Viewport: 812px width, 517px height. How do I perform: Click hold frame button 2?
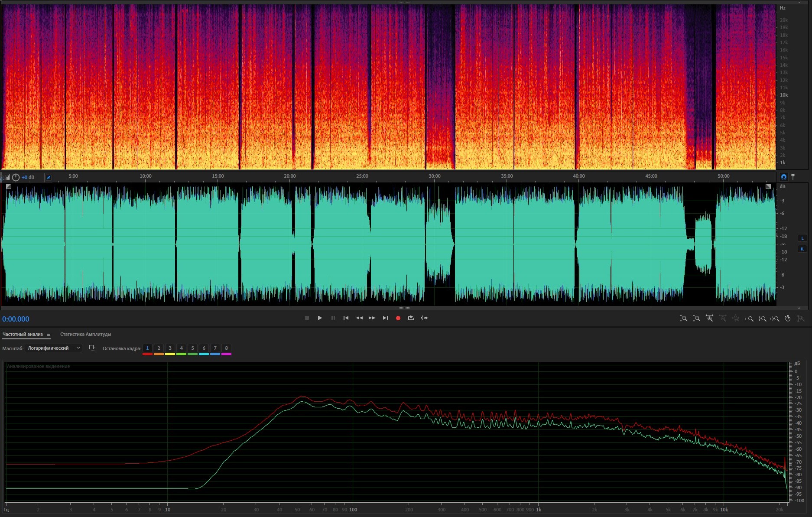click(159, 348)
